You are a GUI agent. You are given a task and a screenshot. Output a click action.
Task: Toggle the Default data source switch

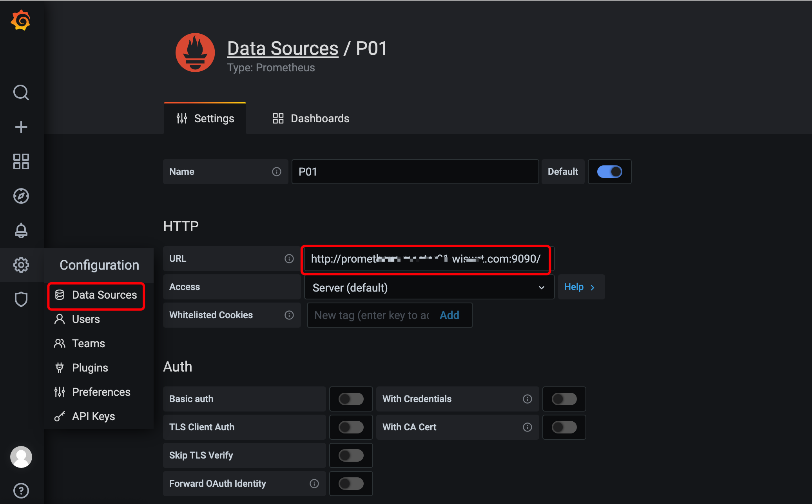[609, 172]
